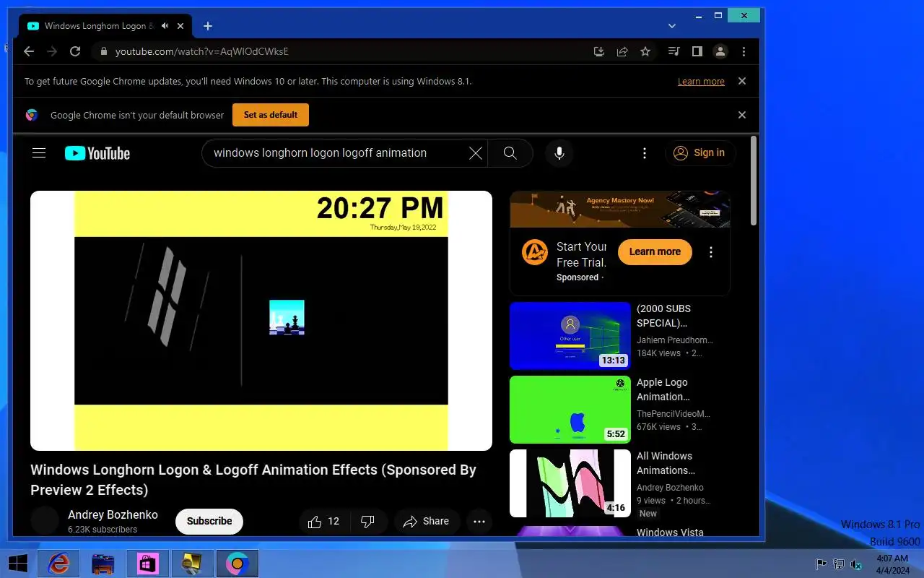The width and height of the screenshot is (924, 578).
Task: Search with your voice microphone
Action: click(559, 153)
